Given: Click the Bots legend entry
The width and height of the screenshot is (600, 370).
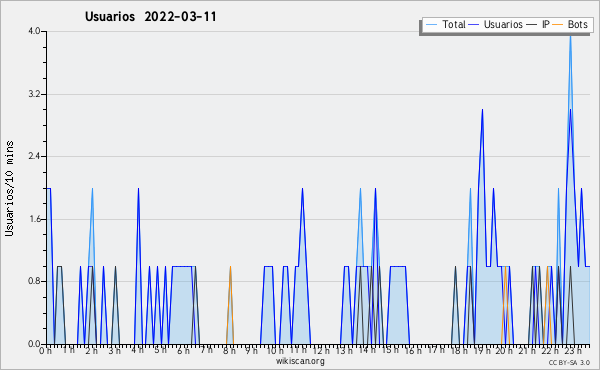Looking at the screenshot, I should (570, 24).
